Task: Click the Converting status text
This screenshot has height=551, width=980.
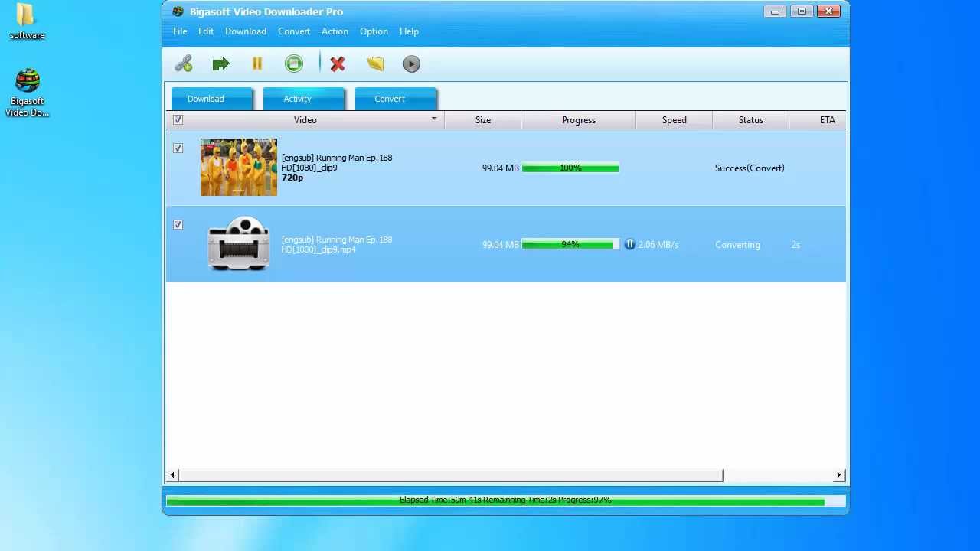Action: [737, 245]
